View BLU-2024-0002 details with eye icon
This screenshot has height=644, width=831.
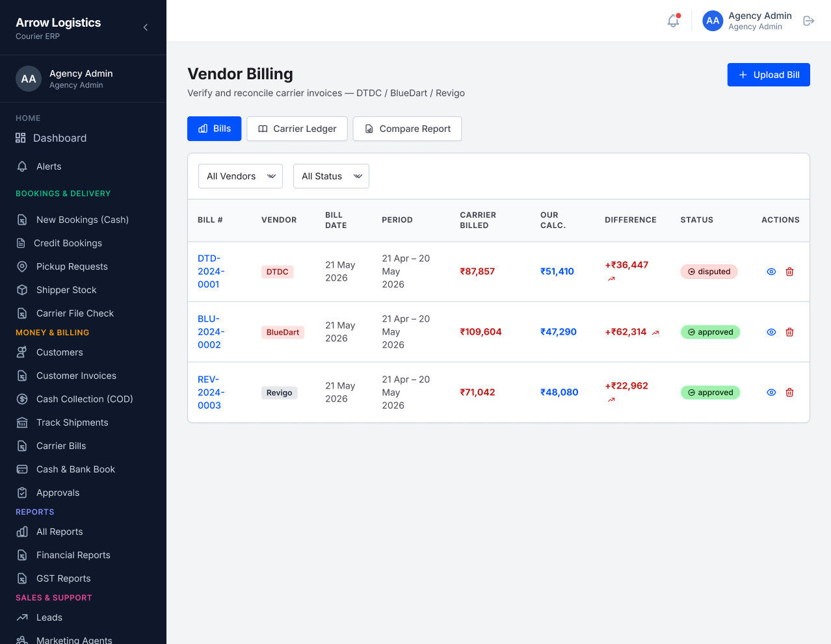click(771, 332)
